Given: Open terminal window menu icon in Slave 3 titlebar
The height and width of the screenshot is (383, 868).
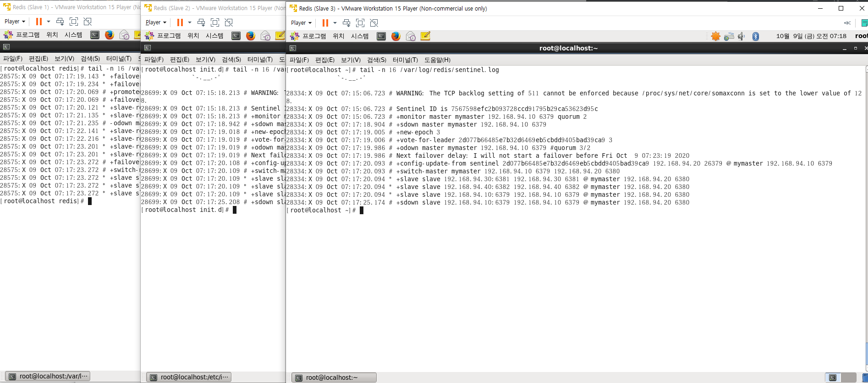Looking at the screenshot, I should (x=293, y=48).
